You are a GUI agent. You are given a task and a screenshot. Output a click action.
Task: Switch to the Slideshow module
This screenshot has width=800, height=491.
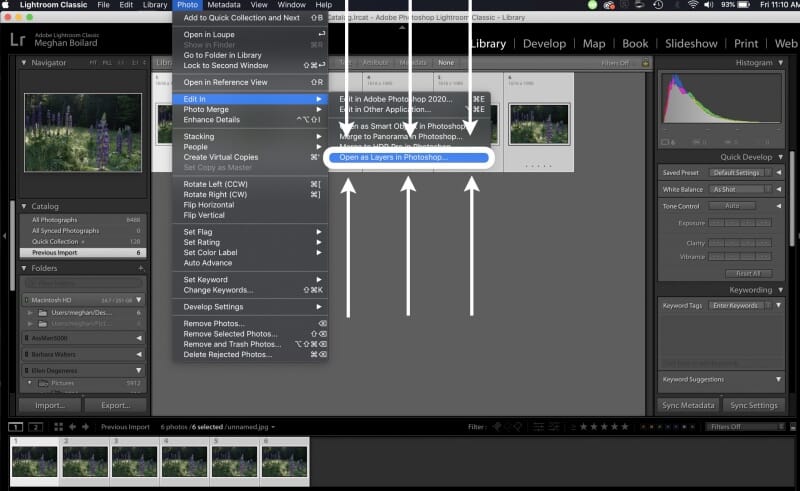coord(691,43)
